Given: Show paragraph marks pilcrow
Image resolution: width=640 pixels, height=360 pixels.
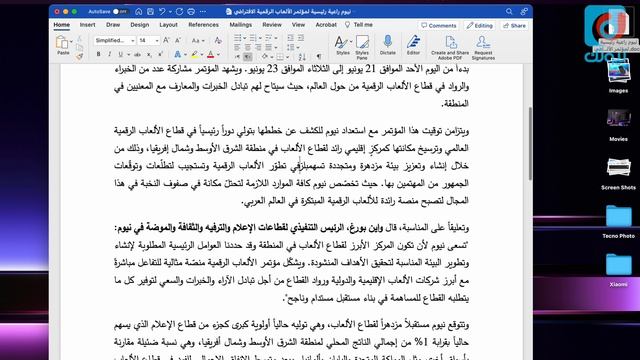Looking at the screenshot, I should pos(319,57).
